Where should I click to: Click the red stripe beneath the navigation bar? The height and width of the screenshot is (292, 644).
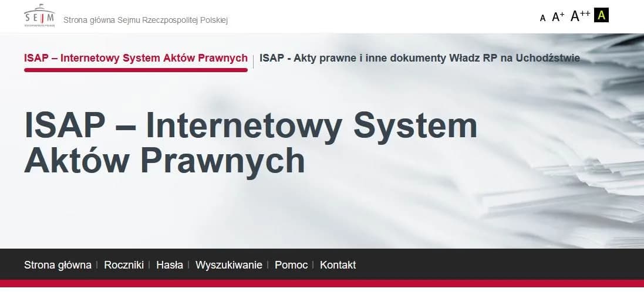(322, 283)
